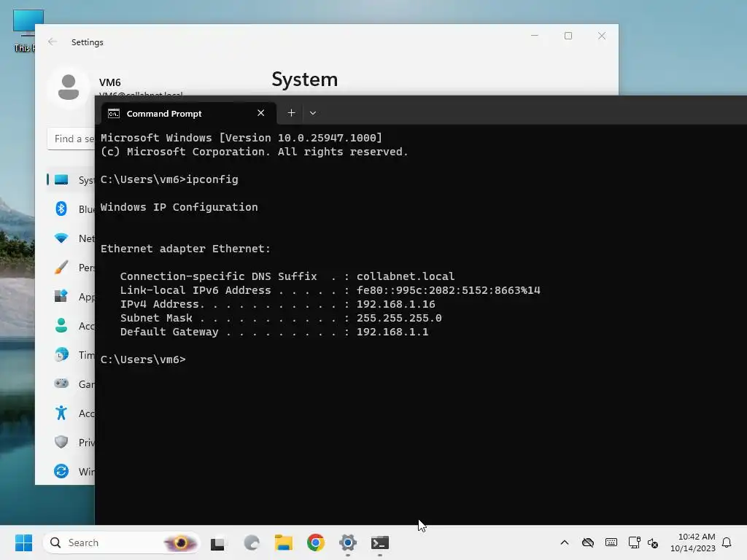Open the Privacy shield icon in Settings

pyautogui.click(x=61, y=442)
